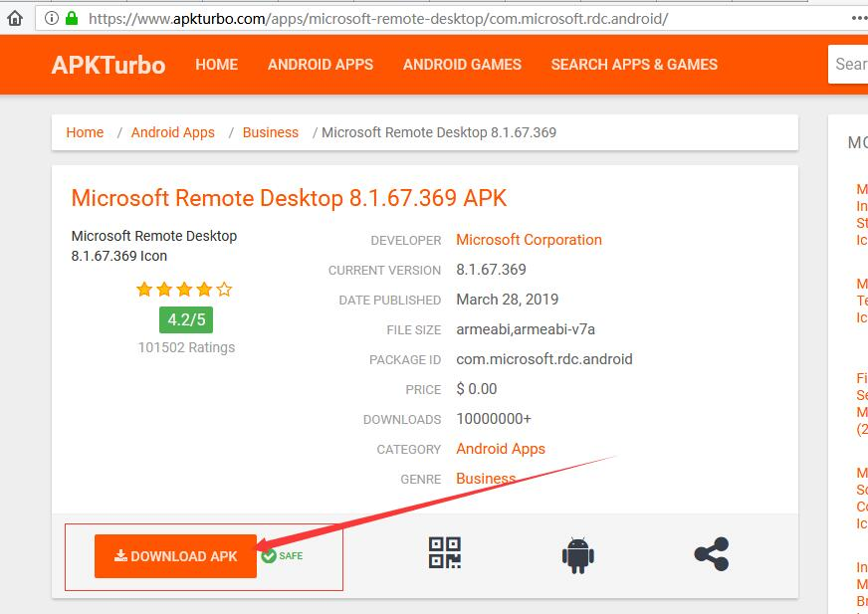The width and height of the screenshot is (868, 614).
Task: Click the Android robot icon
Action: (578, 554)
